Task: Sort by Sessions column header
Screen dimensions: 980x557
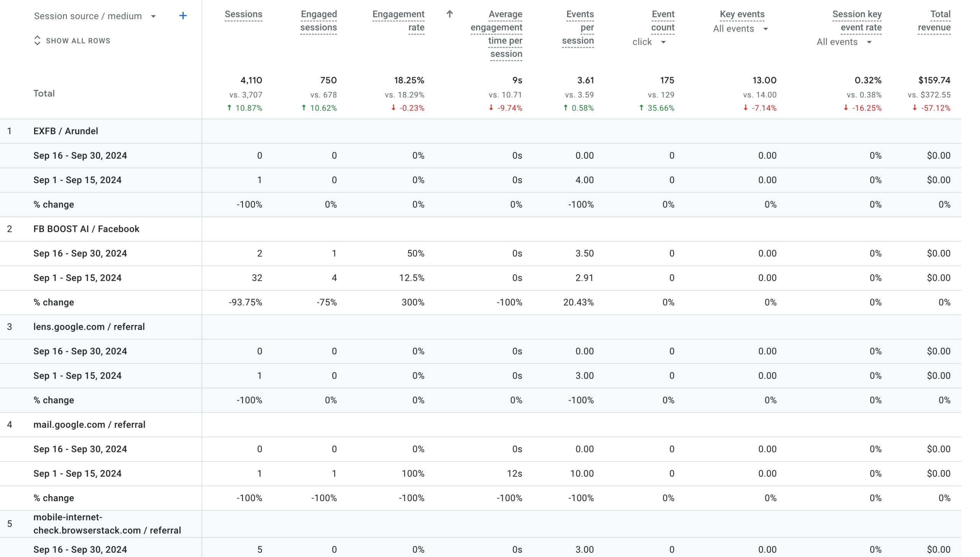Action: coord(243,14)
